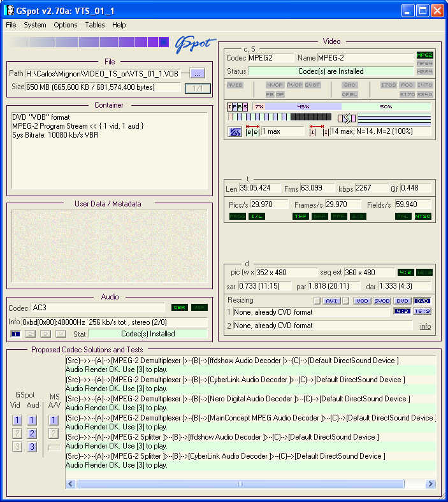Click the QPEL indicator badge
This screenshot has width=448, height=502.
point(349,94)
